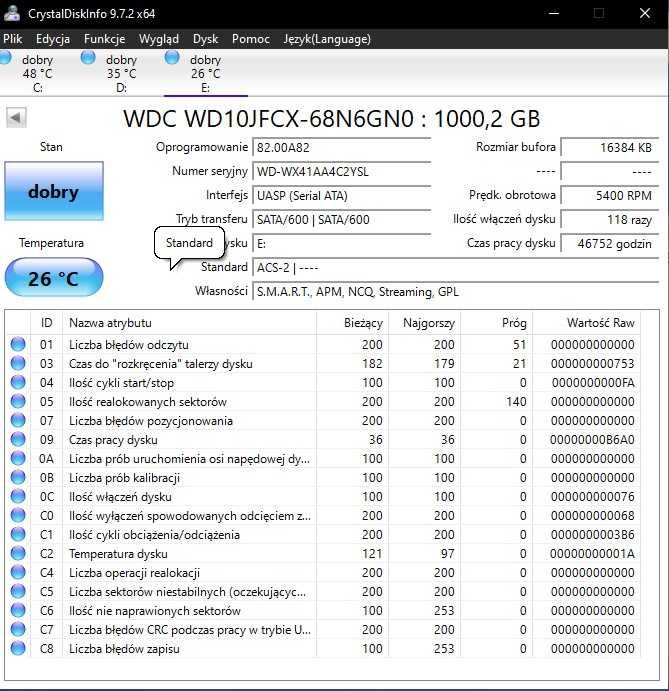
Task: Select row 'Ilość realokowanych sektorów'
Action: click(x=324, y=401)
